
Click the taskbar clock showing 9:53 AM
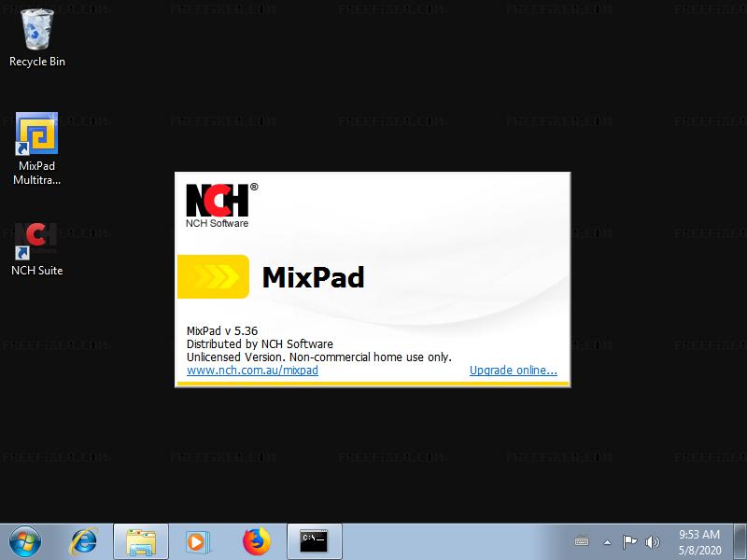tap(699, 542)
